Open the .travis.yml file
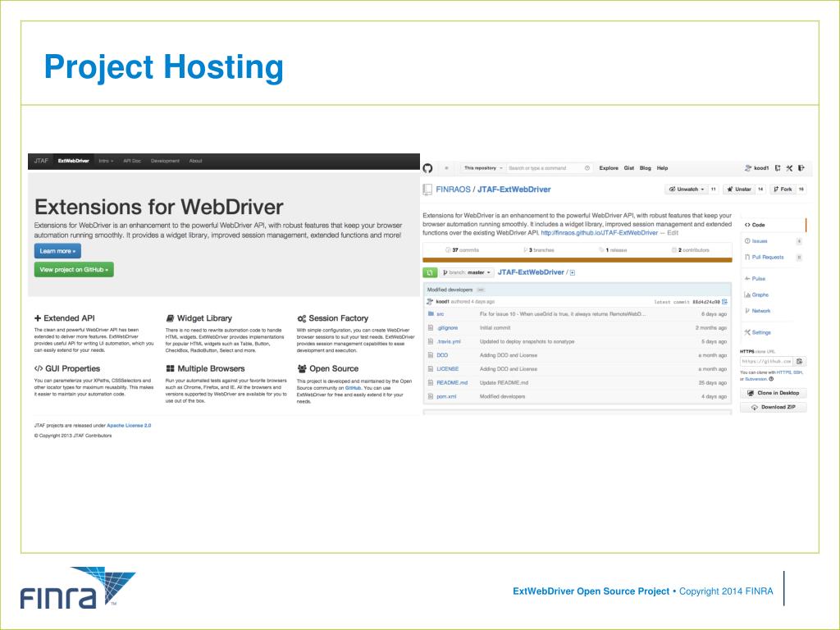The image size is (840, 630). 449,342
